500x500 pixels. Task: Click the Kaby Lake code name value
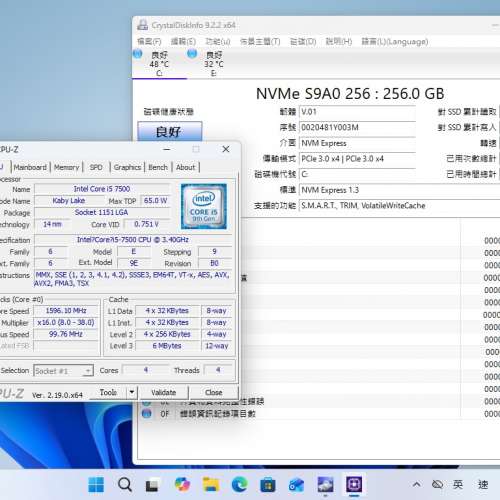tap(69, 200)
